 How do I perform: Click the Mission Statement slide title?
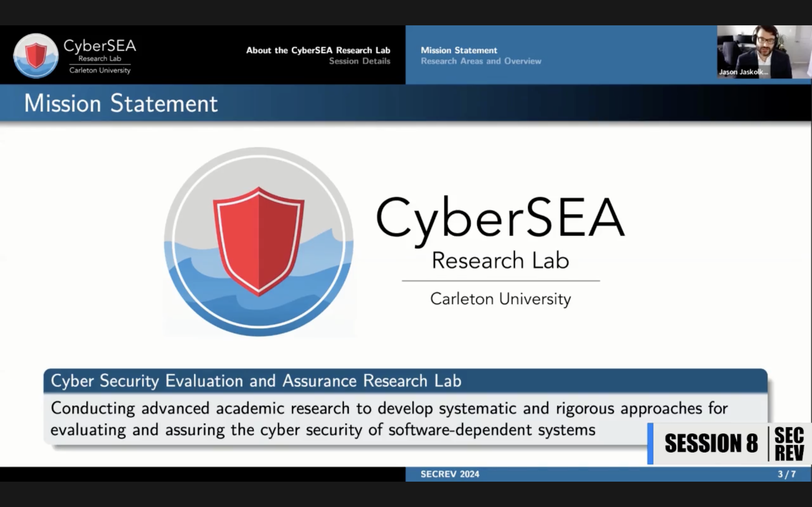[121, 103]
